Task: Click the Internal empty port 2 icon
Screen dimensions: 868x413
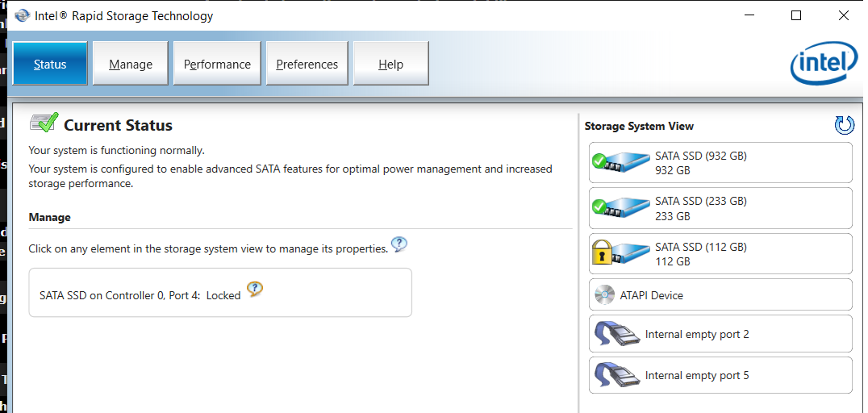Action: tap(615, 334)
